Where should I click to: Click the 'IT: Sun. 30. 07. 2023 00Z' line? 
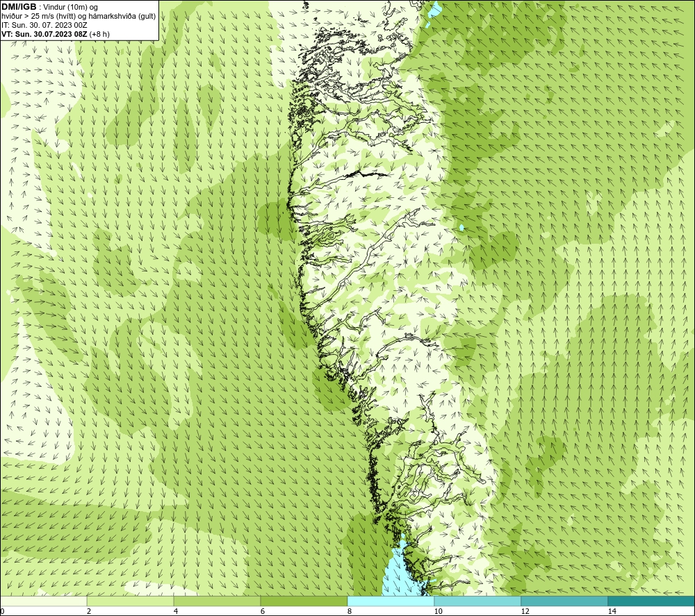coord(44,25)
